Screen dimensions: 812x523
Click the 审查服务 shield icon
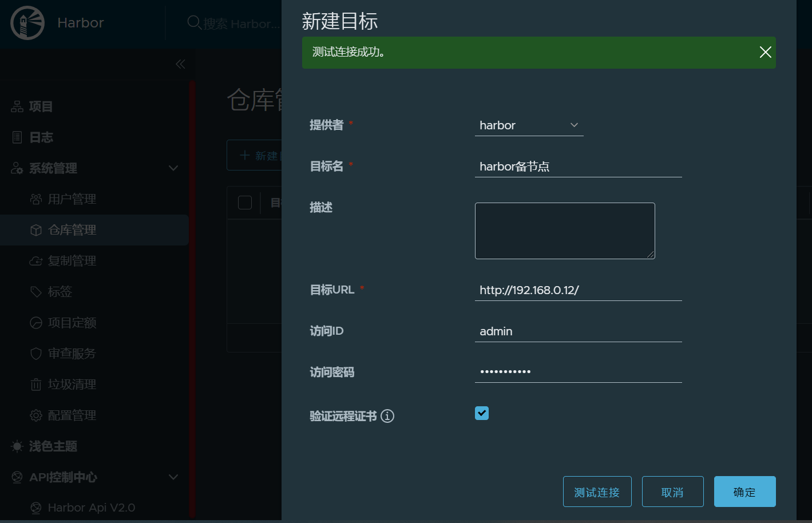36,354
